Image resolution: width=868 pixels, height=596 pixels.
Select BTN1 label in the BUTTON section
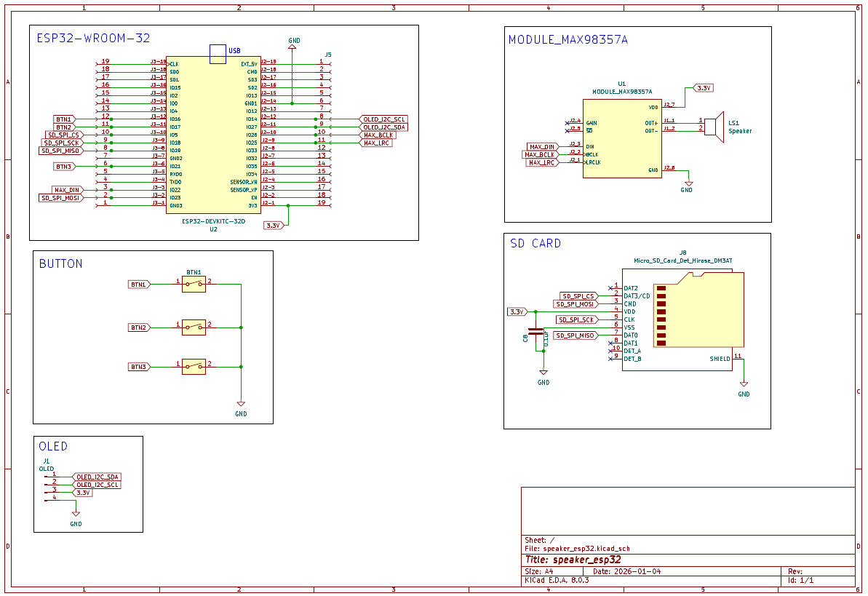click(x=139, y=284)
